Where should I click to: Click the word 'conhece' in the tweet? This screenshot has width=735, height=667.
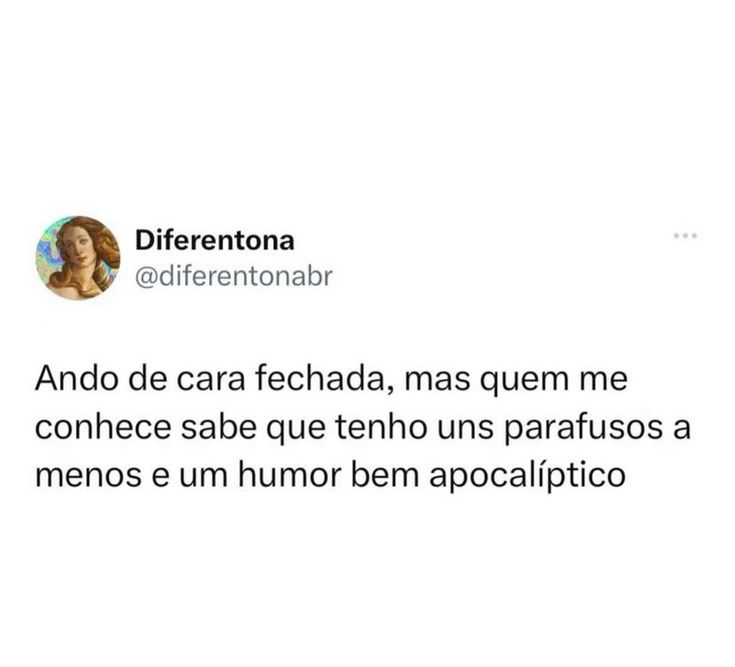point(103,427)
